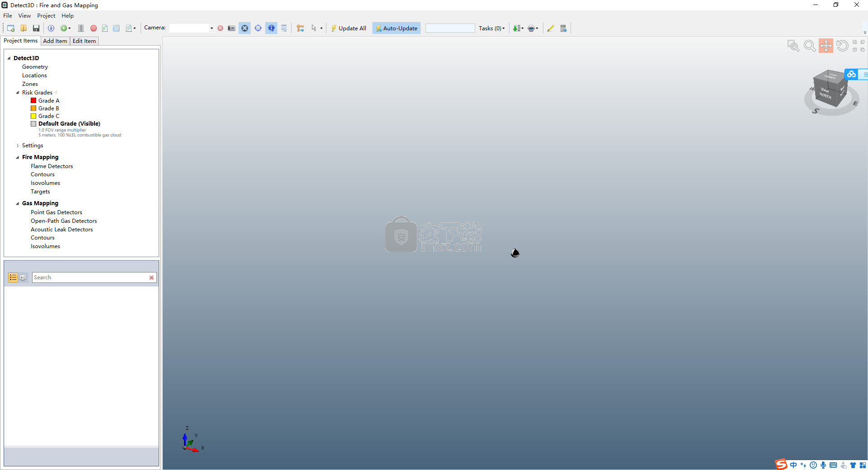Collapse the Risk Grades node
Image resolution: width=868 pixels, height=470 pixels.
click(18, 93)
